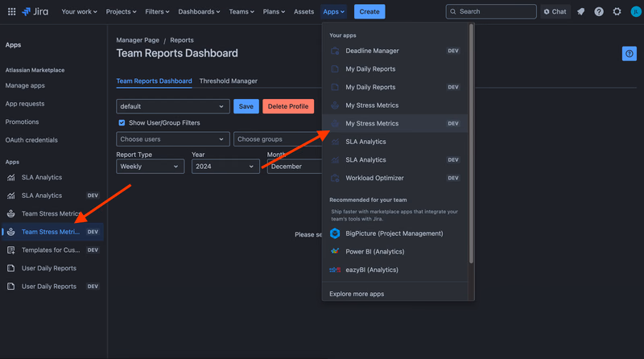Screen dimensions: 644x359
Task: Open Manage apps in sidebar
Action: [25, 85]
